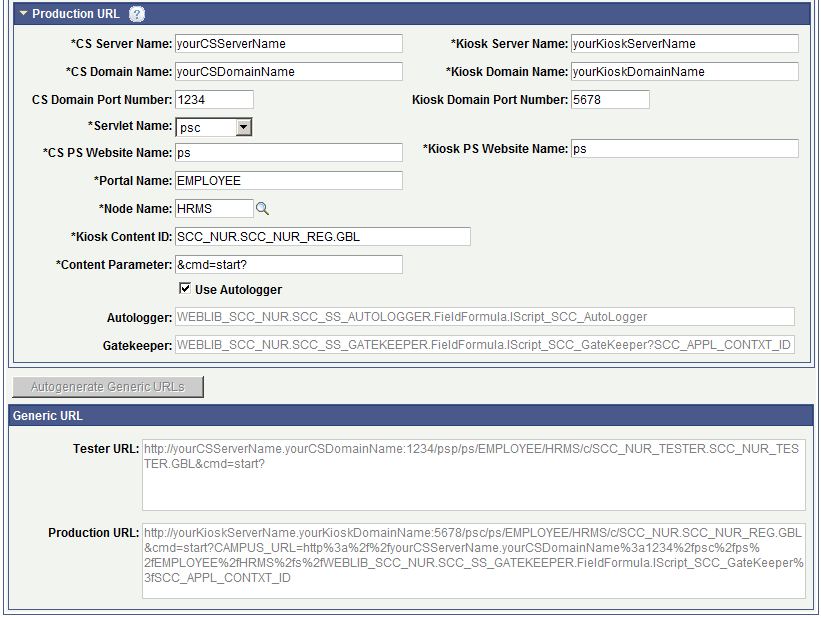Open the Node Name lookup magnifier
This screenshot has height=618, width=821.
click(262, 208)
